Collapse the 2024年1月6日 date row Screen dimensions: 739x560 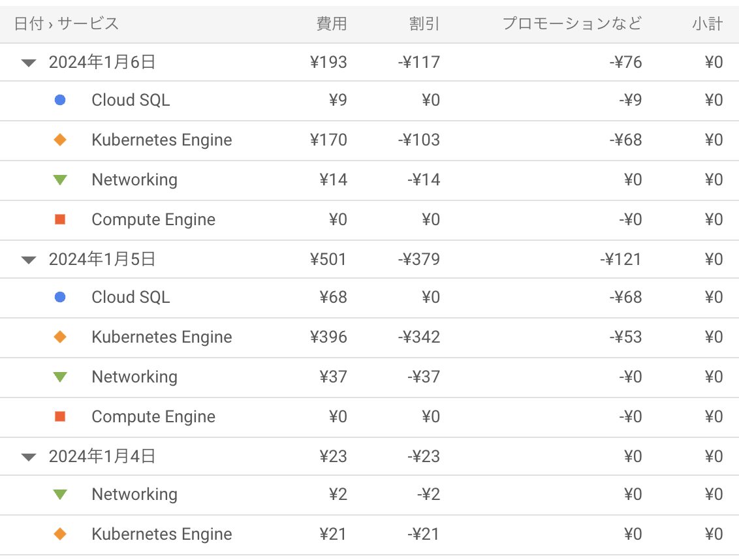28,63
